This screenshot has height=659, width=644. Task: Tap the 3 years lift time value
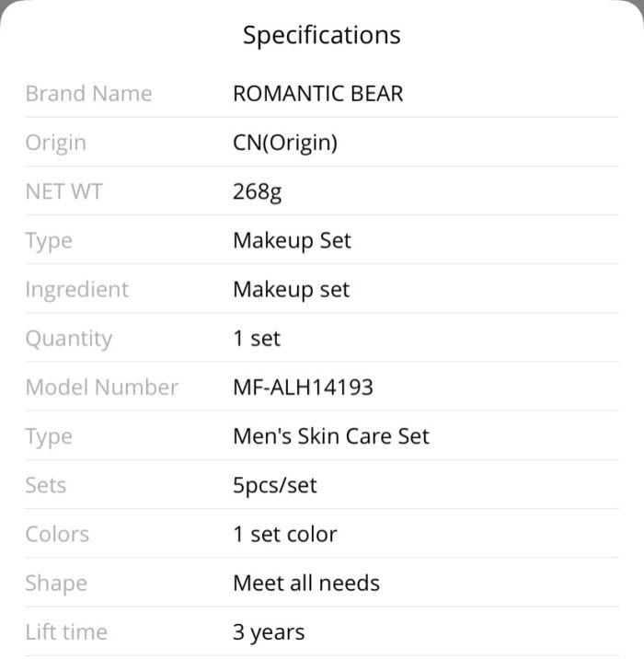coord(269,632)
